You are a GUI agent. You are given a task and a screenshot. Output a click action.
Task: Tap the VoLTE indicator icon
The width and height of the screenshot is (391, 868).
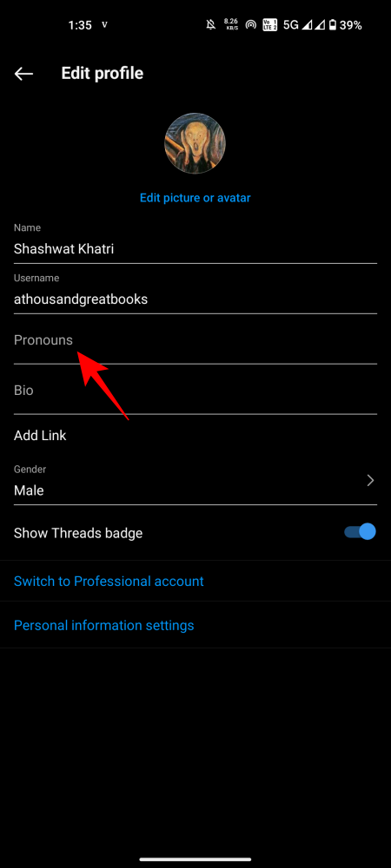click(x=269, y=25)
